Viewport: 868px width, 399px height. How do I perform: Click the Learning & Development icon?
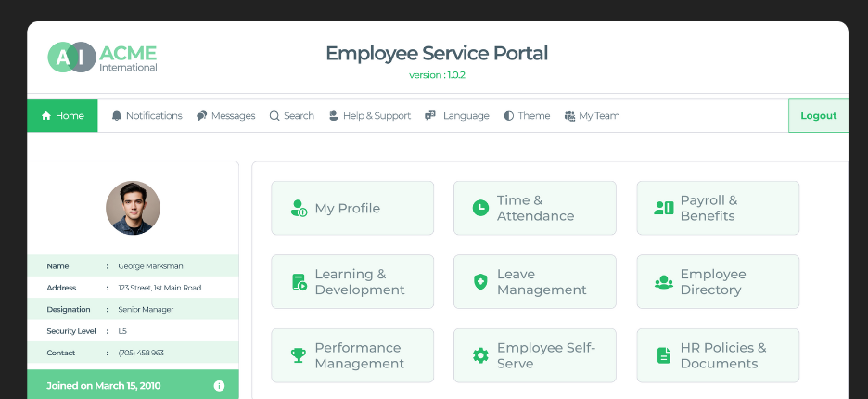point(298,282)
